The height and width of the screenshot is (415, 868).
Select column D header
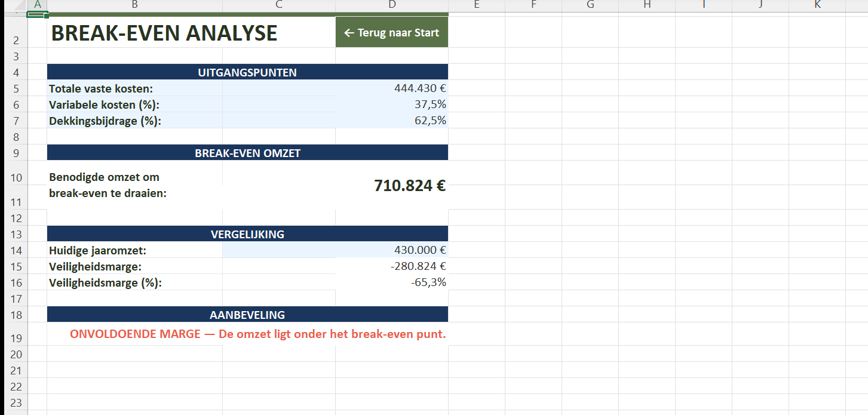[391, 5]
